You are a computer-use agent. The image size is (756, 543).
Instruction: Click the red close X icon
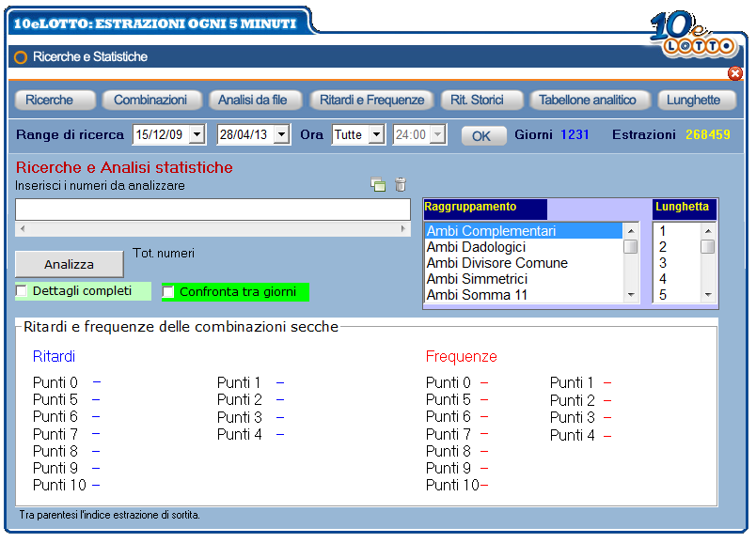[x=734, y=73]
